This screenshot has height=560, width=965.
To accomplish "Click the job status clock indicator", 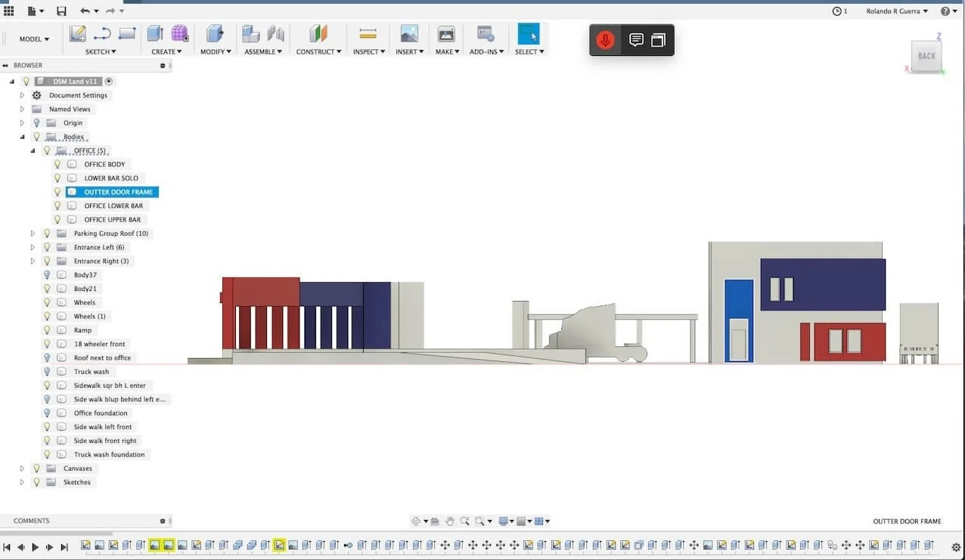I will (839, 11).
